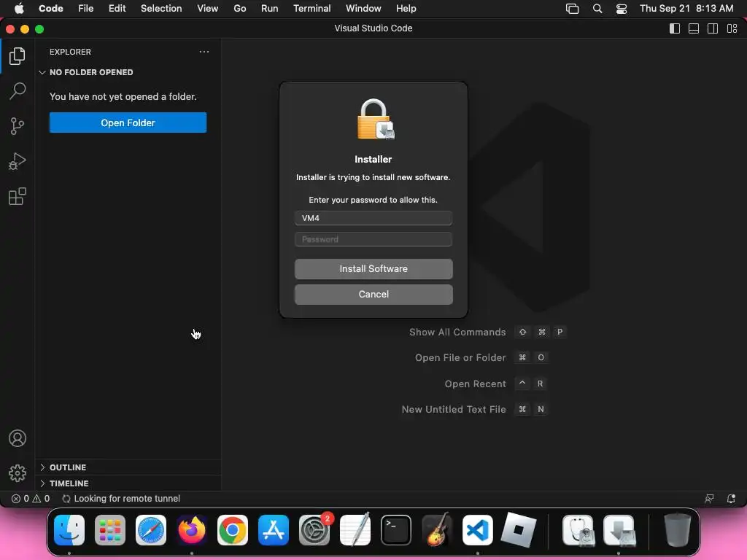Open Launchpad from the Dock
The height and width of the screenshot is (560, 747).
click(x=110, y=530)
